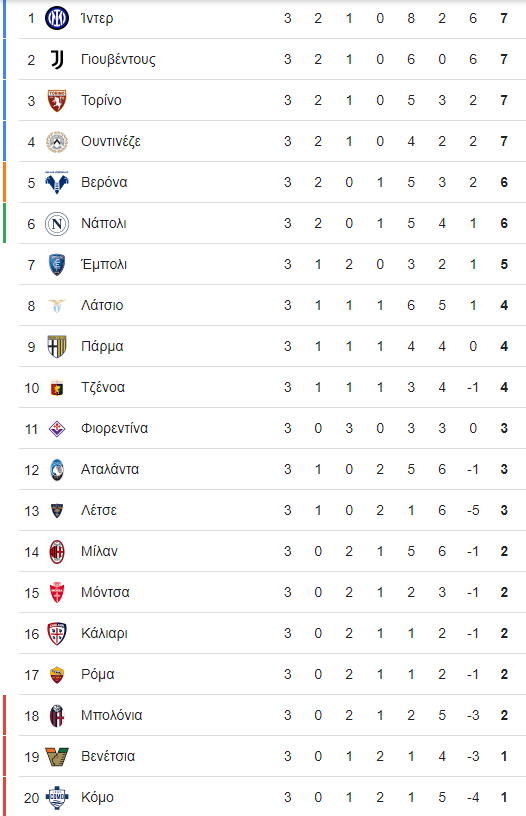This screenshot has width=526, height=816.
Task: Open the Γιουβέντους team name
Action: point(118,59)
